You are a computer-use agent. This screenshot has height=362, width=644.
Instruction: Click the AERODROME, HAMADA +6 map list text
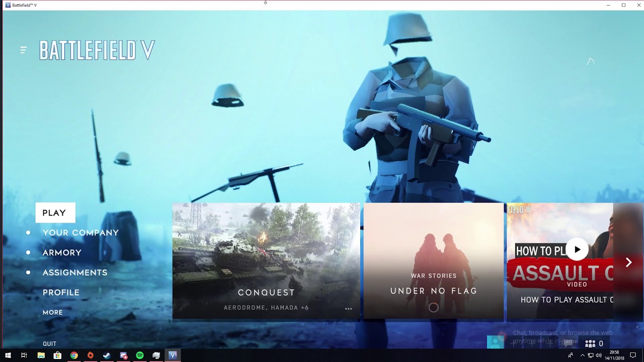(x=266, y=308)
